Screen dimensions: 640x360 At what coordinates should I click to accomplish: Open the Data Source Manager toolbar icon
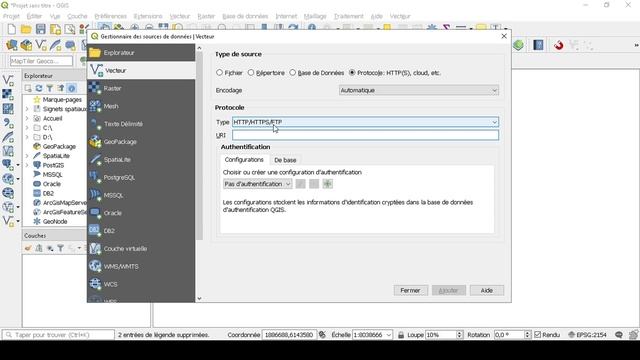click(x=11, y=45)
